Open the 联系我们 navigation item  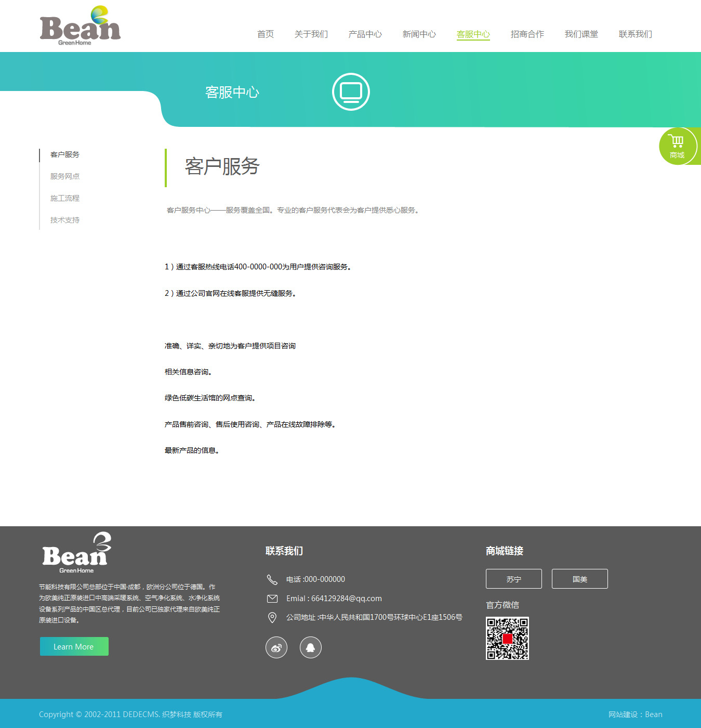pos(635,34)
